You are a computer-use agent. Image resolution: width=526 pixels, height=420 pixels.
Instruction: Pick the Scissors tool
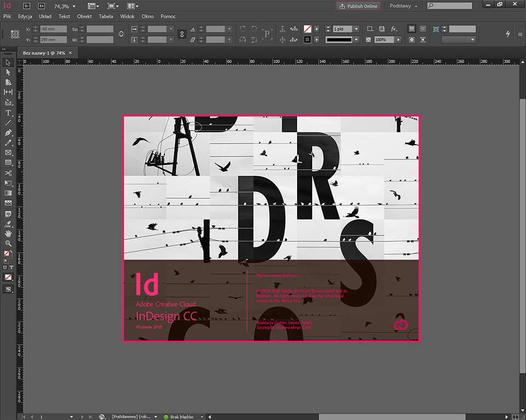pos(8,173)
